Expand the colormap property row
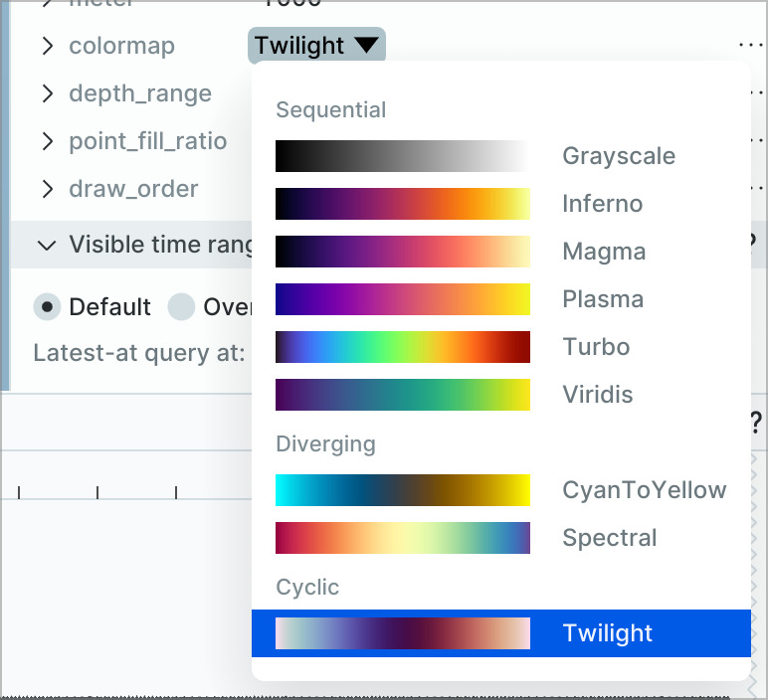Image resolution: width=768 pixels, height=700 pixels. coord(47,46)
